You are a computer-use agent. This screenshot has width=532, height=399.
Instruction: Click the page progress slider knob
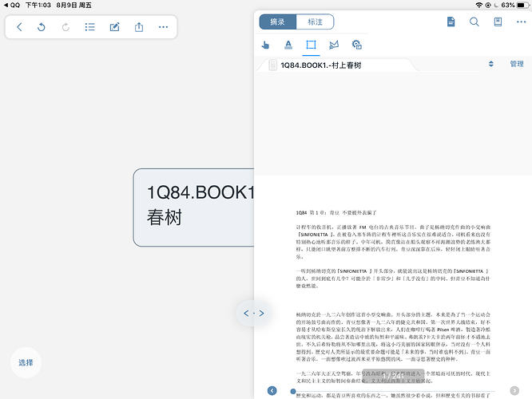[293, 392]
